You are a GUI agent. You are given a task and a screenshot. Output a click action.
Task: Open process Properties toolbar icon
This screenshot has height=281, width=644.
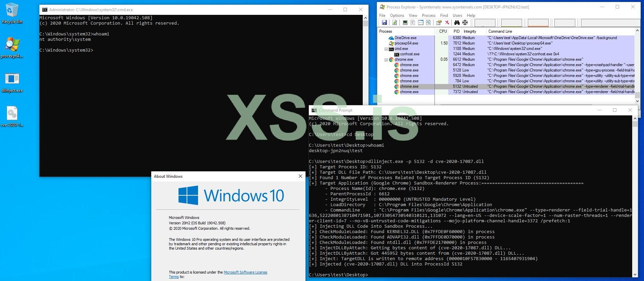[x=439, y=23]
